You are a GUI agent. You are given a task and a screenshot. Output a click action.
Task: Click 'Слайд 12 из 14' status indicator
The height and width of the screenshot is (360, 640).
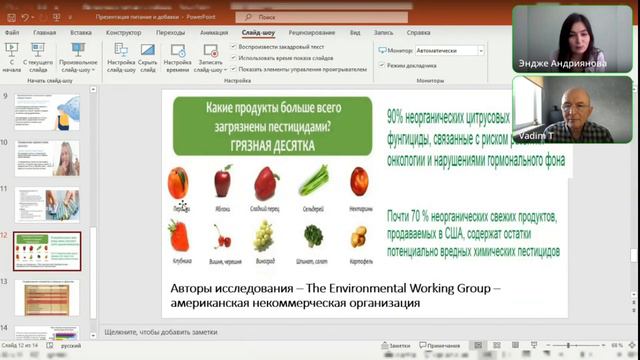(20, 346)
